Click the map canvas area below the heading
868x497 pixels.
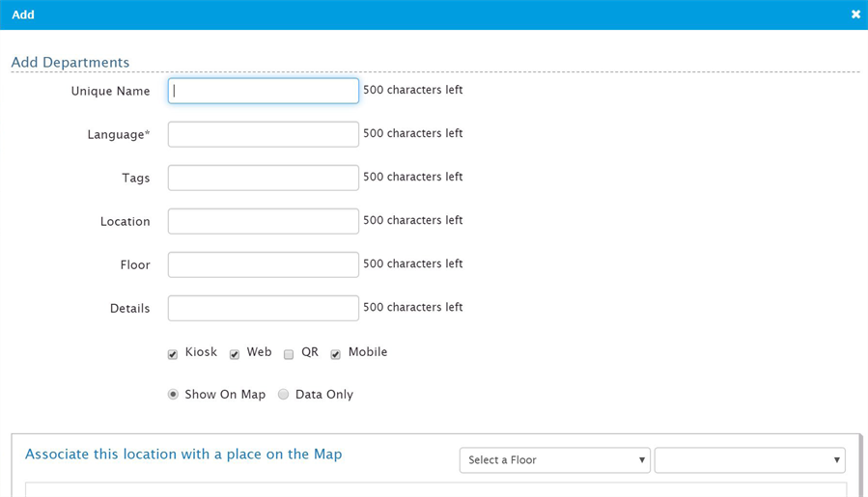435,490
